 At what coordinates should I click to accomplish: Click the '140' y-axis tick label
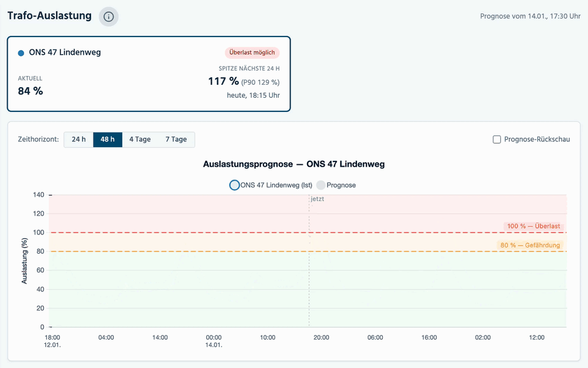pyautogui.click(x=39, y=195)
